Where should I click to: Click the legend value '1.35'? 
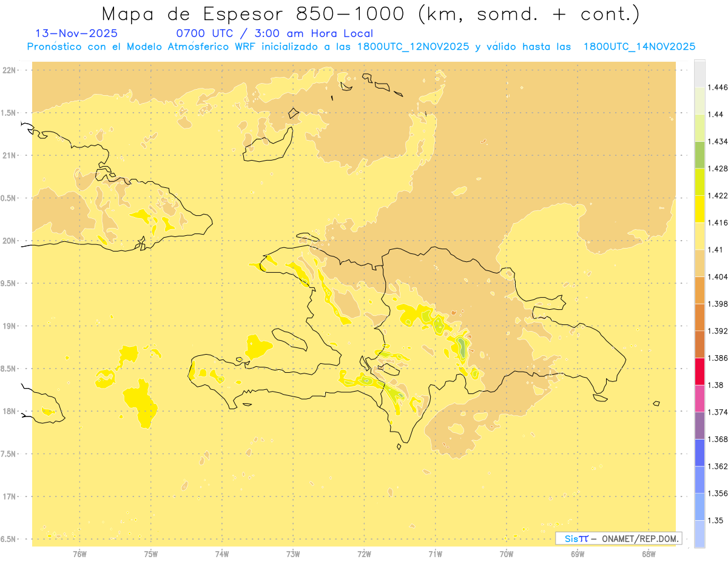pos(716,520)
